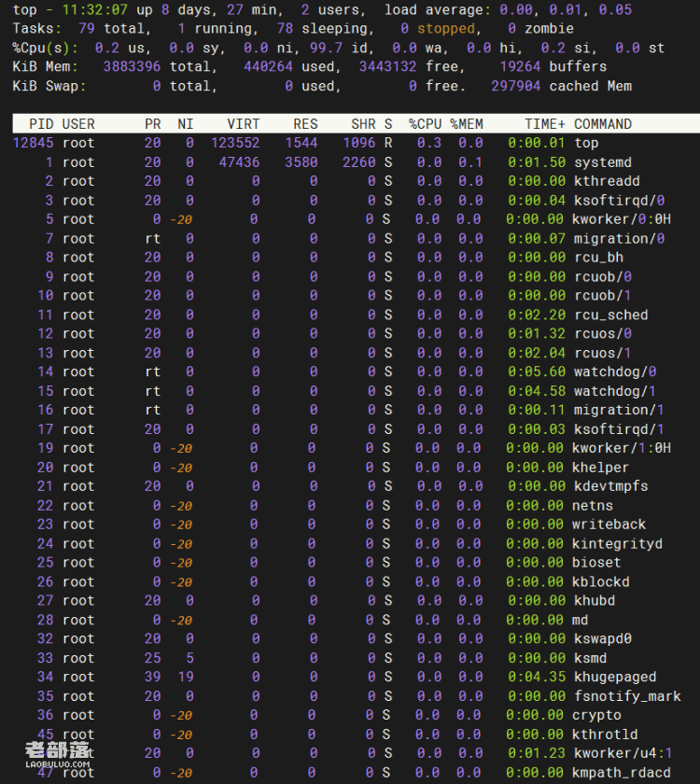Screen dimensions: 700x784
Task: Click the kintegrityd process name
Action: click(617, 543)
